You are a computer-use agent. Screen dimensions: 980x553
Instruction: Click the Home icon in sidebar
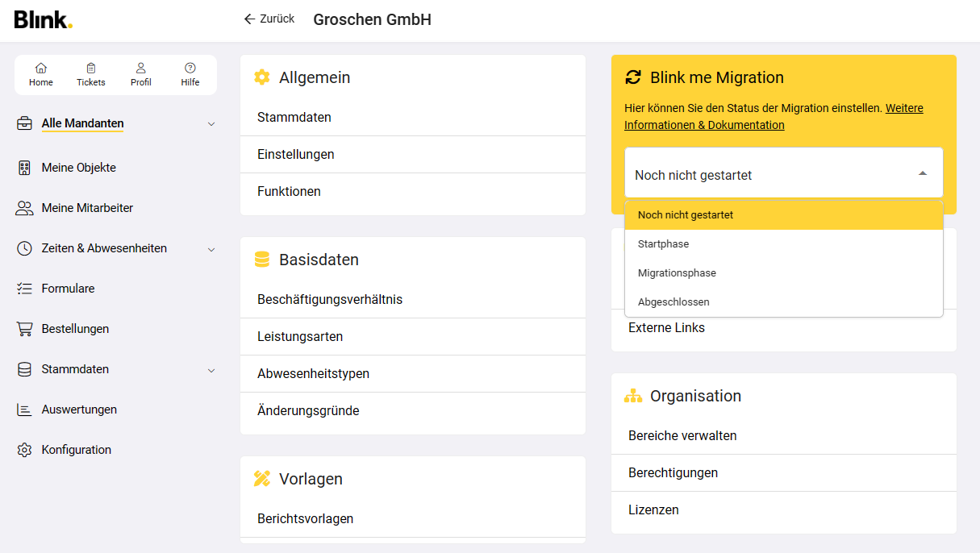41,69
